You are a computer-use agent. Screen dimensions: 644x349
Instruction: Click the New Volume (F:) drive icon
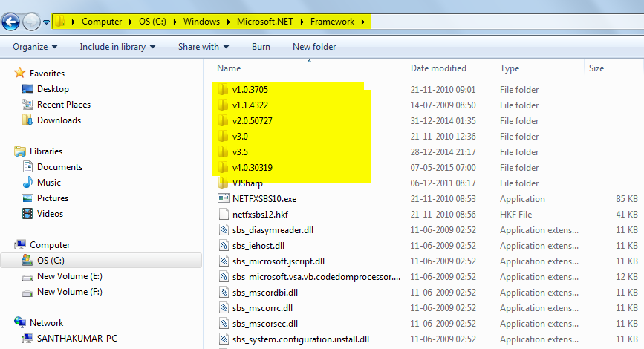pyautogui.click(x=27, y=293)
